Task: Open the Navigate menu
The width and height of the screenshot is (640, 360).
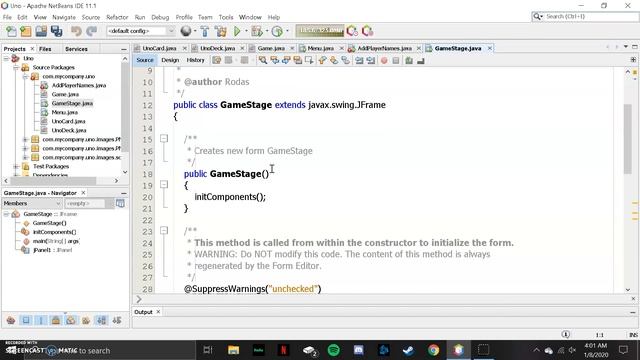Action: click(x=64, y=17)
